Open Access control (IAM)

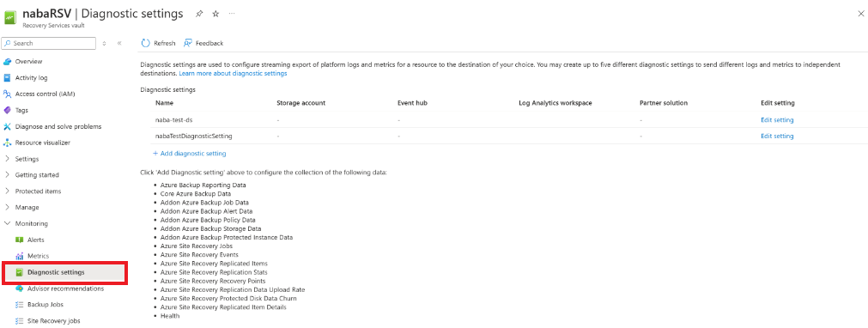[45, 94]
